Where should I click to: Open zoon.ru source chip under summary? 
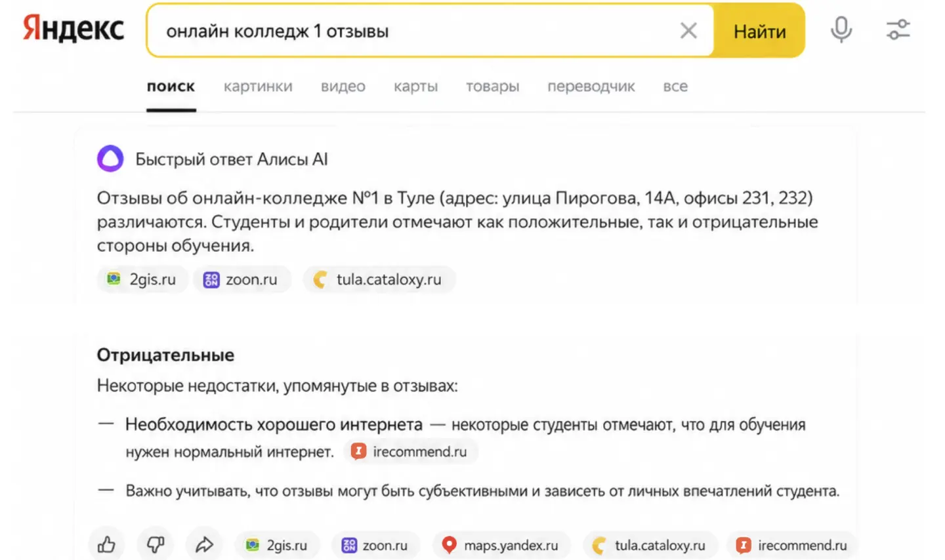[241, 279]
